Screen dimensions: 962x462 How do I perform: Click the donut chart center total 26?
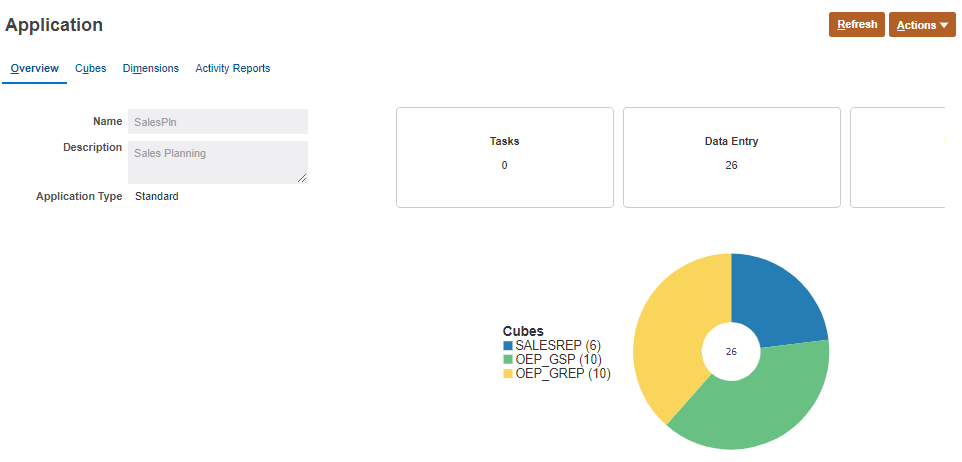tap(731, 352)
